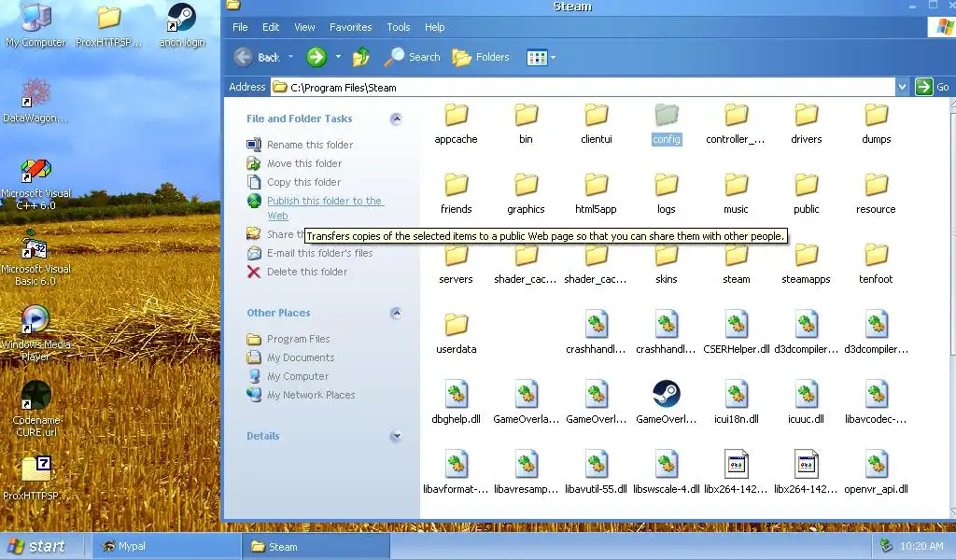Select the skins folder
This screenshot has width=956, height=560.
coord(667,264)
